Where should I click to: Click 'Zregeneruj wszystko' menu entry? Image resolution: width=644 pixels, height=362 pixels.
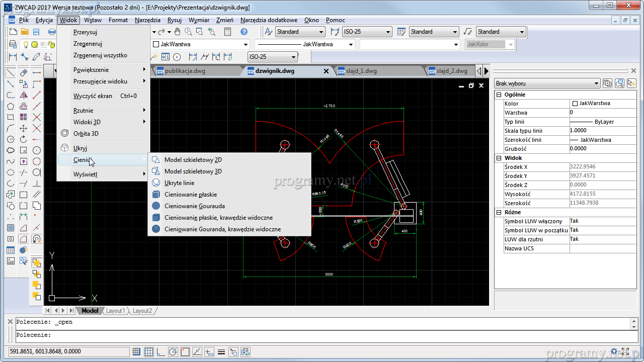100,55
